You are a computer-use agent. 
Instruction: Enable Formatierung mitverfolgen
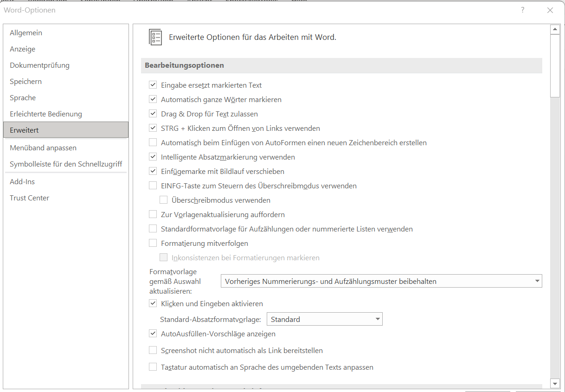tap(153, 243)
